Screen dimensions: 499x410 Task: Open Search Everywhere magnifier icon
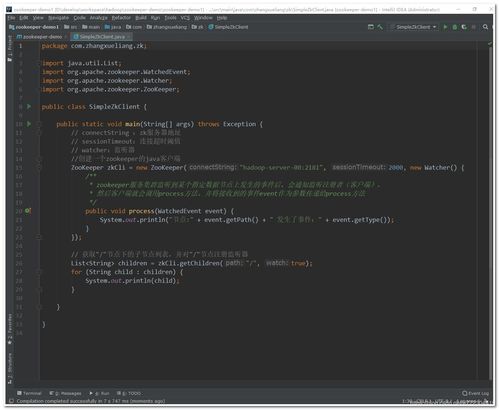click(x=485, y=27)
